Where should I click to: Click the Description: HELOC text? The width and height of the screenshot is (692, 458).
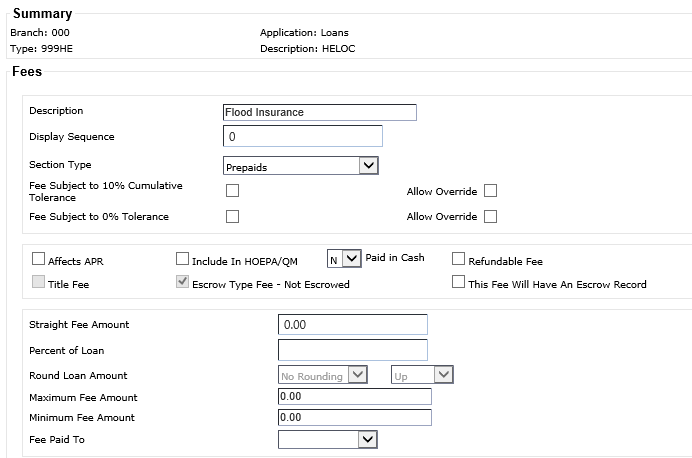[308, 49]
